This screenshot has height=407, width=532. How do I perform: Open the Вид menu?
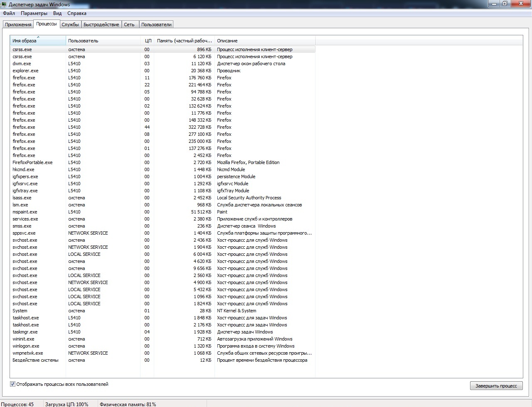57,13
